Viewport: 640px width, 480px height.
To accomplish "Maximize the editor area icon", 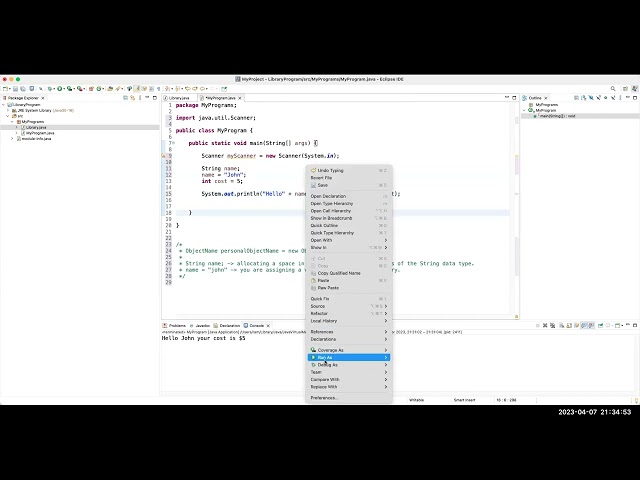I will [x=514, y=98].
